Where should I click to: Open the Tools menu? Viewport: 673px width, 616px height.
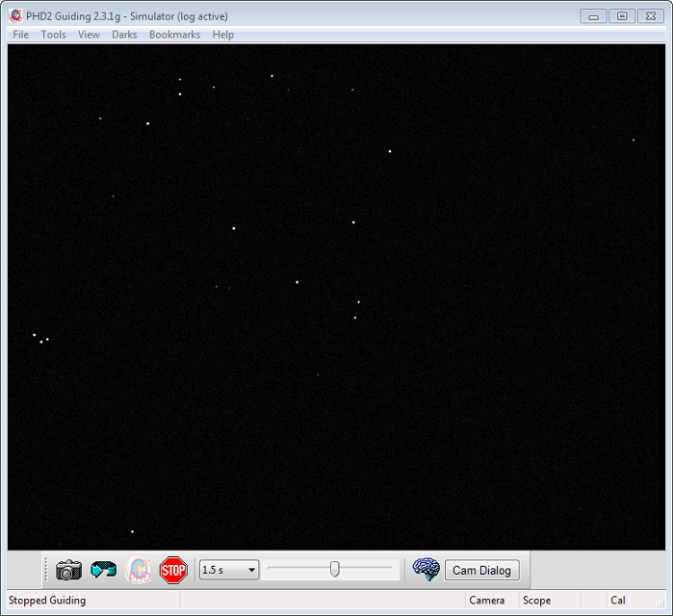pos(54,35)
